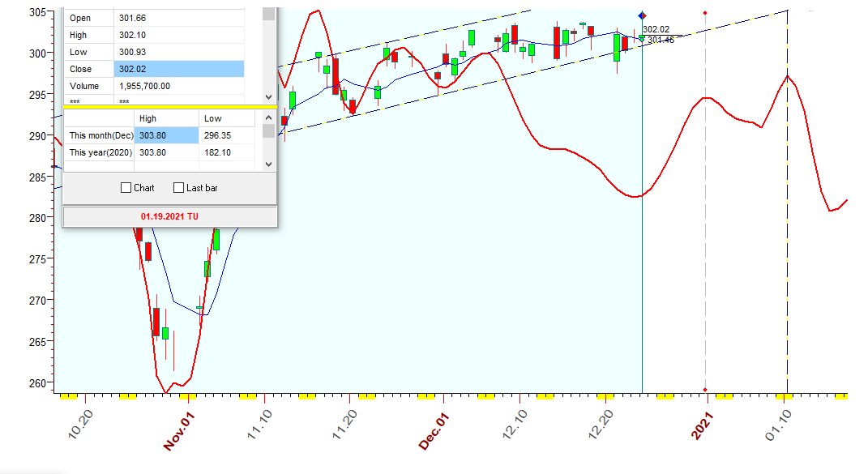Click the red diamond at bottom of the 2021 dashed line
The height and width of the screenshot is (474, 868).
(x=705, y=390)
